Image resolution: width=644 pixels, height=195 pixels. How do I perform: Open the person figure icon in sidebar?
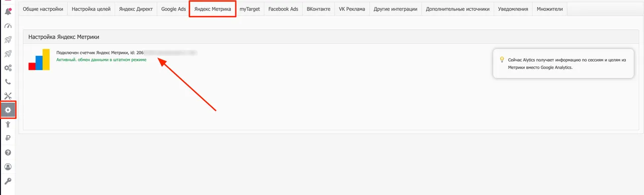[8, 124]
